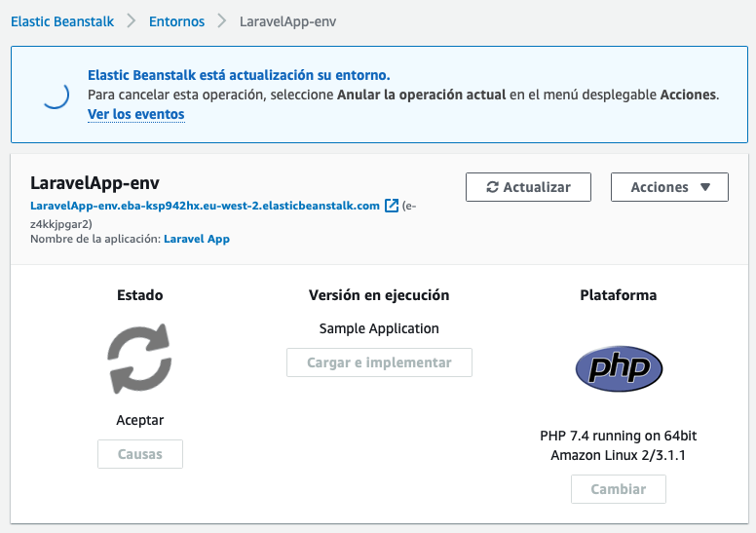756x533 pixels.
Task: Click the Cambiar platform button
Action: click(619, 489)
